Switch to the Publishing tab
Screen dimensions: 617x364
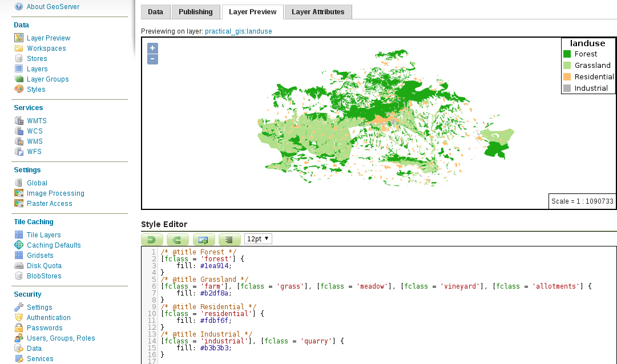(195, 12)
